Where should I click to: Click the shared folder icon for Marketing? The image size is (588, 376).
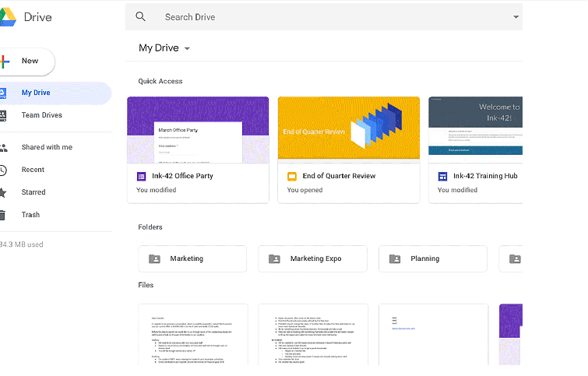[x=154, y=259]
